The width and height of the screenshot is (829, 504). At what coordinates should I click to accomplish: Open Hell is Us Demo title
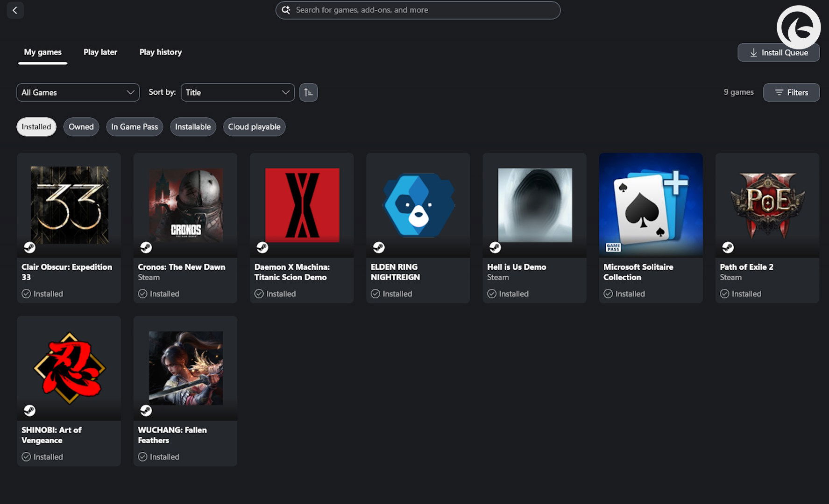click(x=517, y=267)
